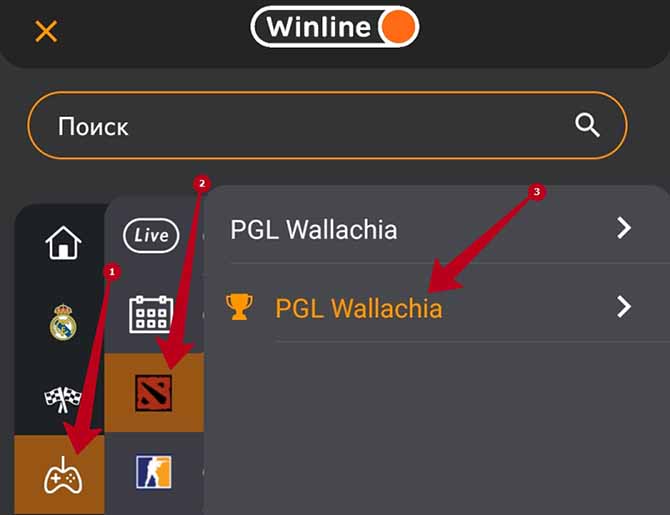Click the orange circle in the Winline logo
The height and width of the screenshot is (515, 670).
pos(398,26)
